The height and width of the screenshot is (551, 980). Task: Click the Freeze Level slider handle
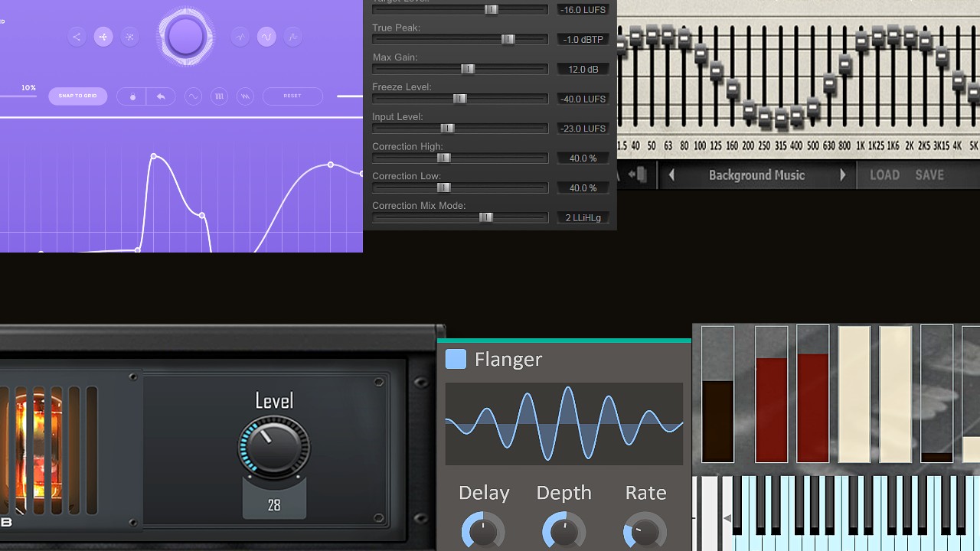coord(459,99)
